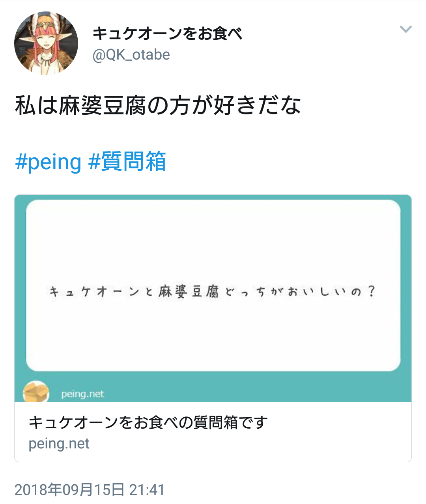Click the elf character profile avatar
Screen dimensions: 426x504
[x=46, y=43]
